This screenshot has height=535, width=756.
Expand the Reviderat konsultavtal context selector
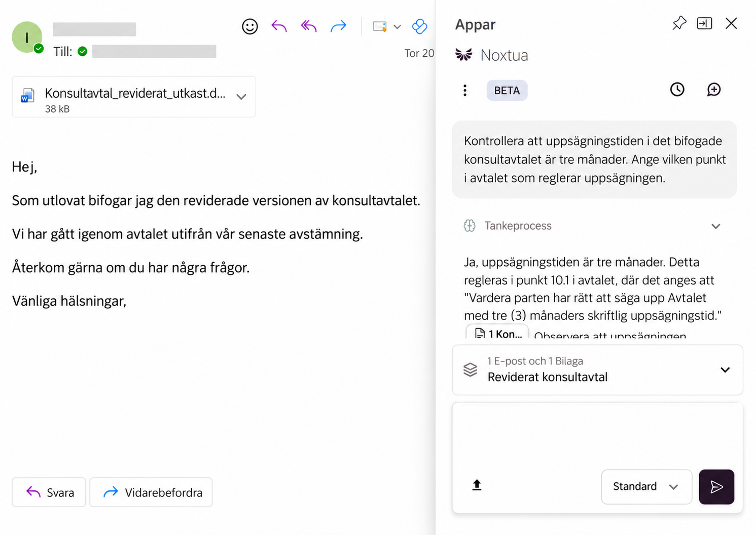725,370
